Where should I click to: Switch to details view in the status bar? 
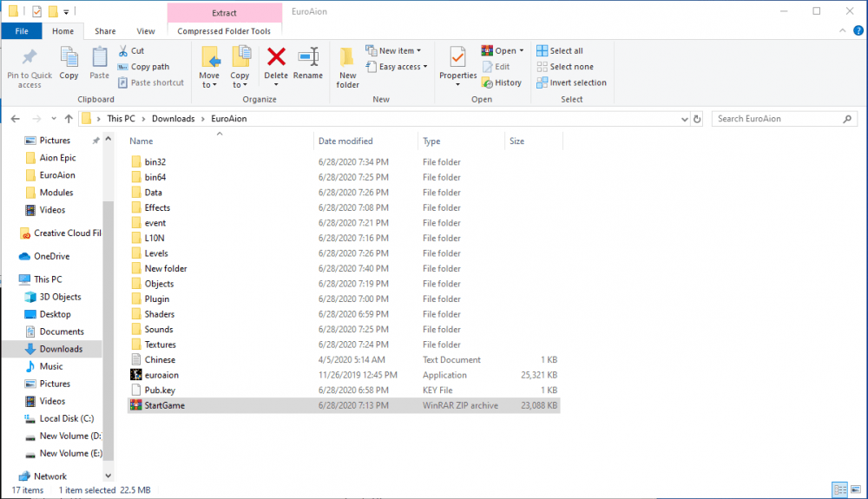839,489
